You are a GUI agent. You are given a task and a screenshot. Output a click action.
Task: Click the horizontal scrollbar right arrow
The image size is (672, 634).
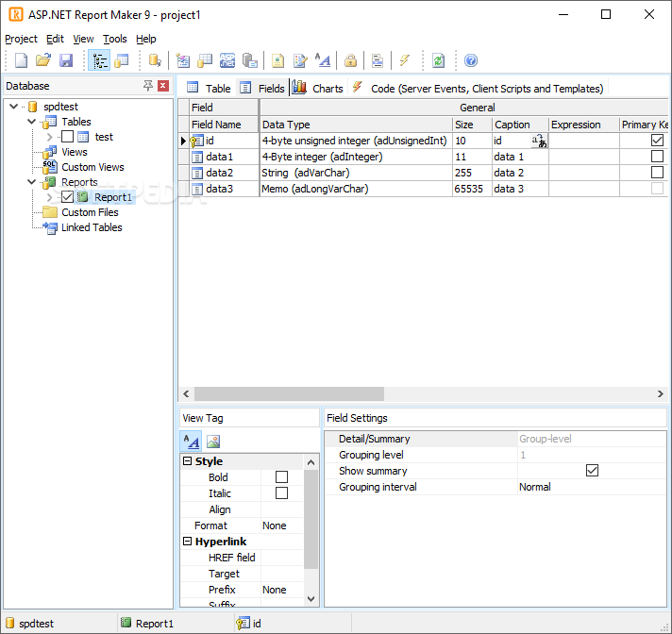tap(661, 393)
